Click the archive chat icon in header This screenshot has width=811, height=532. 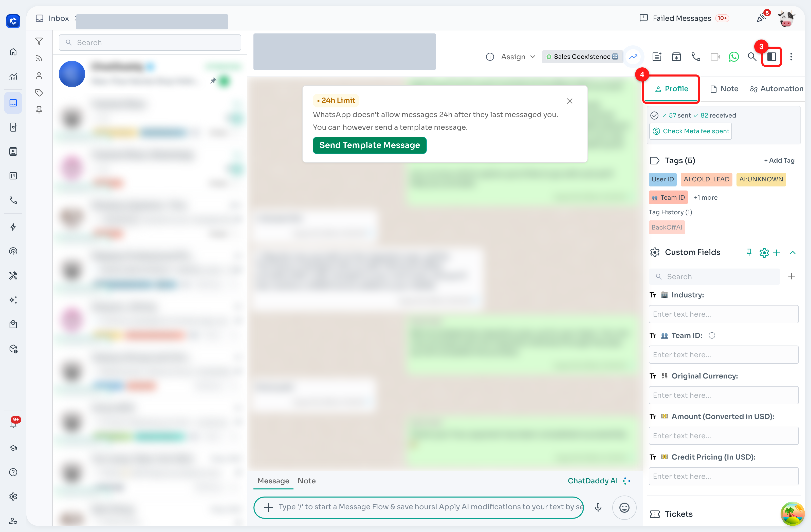coord(676,56)
